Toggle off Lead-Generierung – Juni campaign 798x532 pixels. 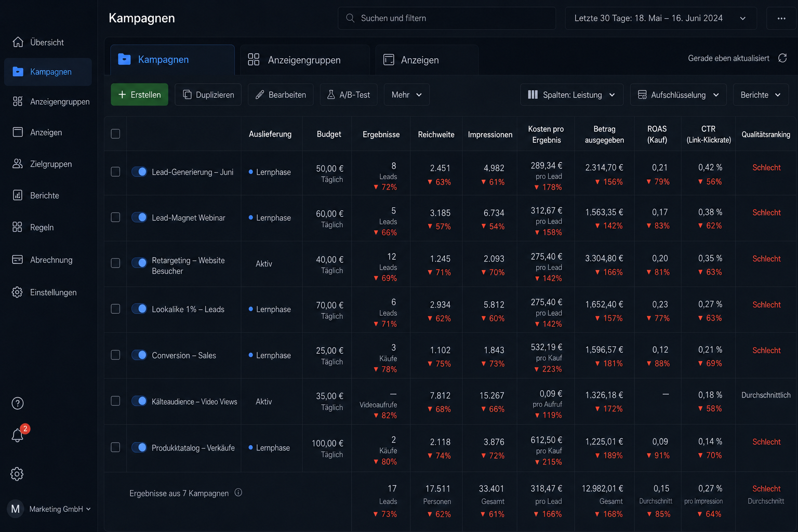pos(139,171)
